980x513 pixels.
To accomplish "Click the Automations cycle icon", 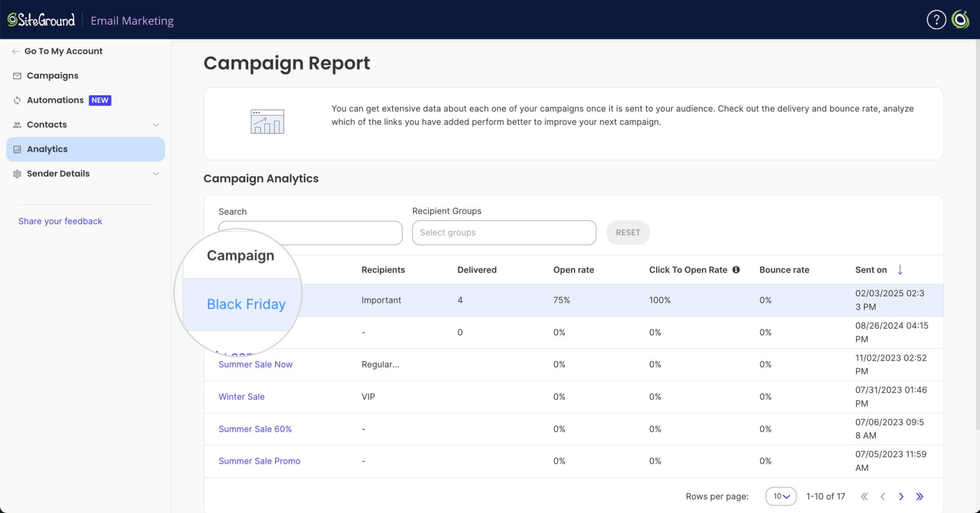I will [17, 101].
